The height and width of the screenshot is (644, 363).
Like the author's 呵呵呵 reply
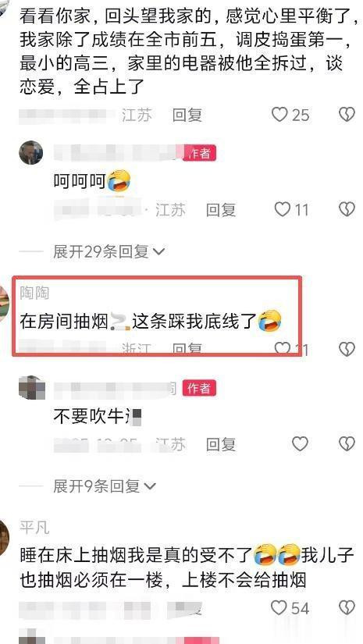pyautogui.click(x=282, y=210)
